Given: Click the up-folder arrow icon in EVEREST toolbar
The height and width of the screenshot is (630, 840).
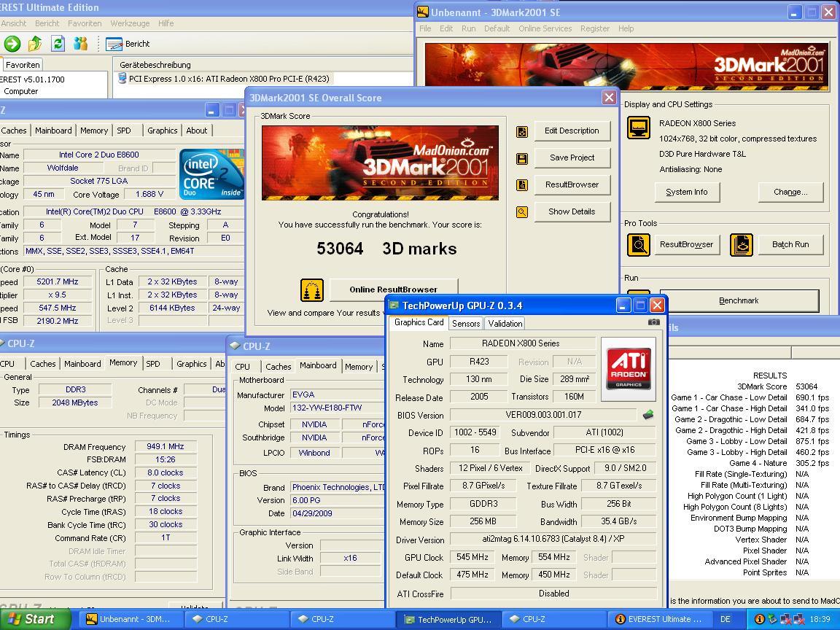Looking at the screenshot, I should coord(35,44).
